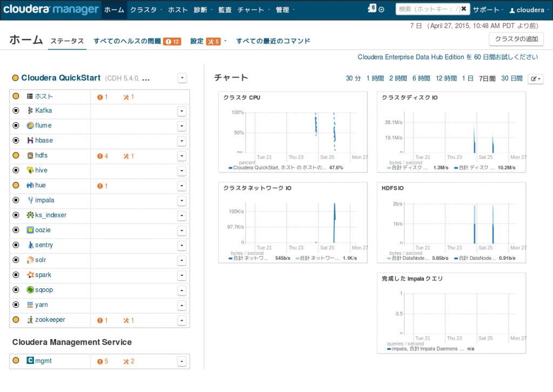Open hdfs actions dropdown
The image size is (553, 392).
(x=181, y=156)
